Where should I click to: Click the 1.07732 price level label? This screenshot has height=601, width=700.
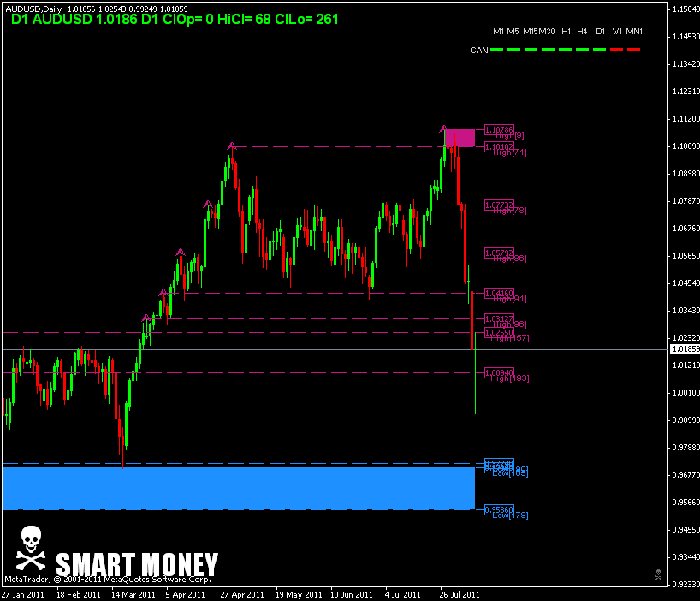(x=499, y=205)
